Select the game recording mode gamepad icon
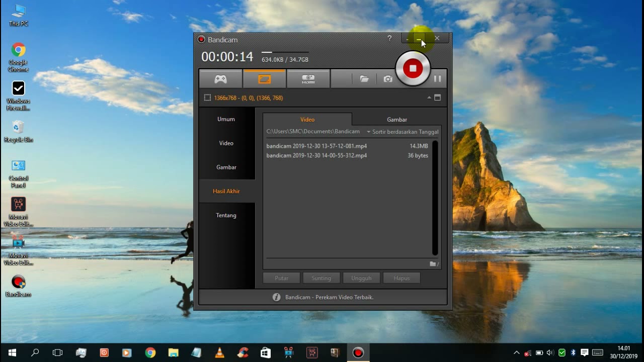Image resolution: width=644 pixels, height=362 pixels. pos(221,79)
